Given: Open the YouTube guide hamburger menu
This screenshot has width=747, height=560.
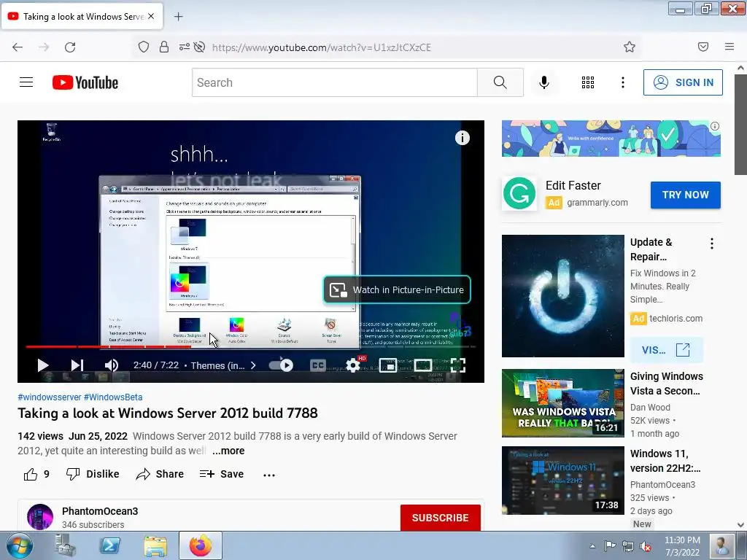Looking at the screenshot, I should click(x=26, y=82).
